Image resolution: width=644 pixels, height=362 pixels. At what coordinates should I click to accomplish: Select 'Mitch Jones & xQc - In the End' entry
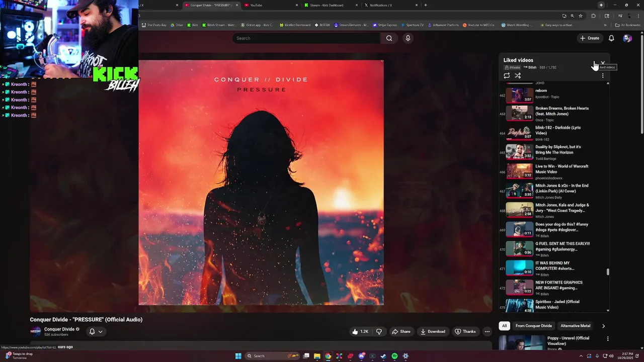(x=552, y=191)
